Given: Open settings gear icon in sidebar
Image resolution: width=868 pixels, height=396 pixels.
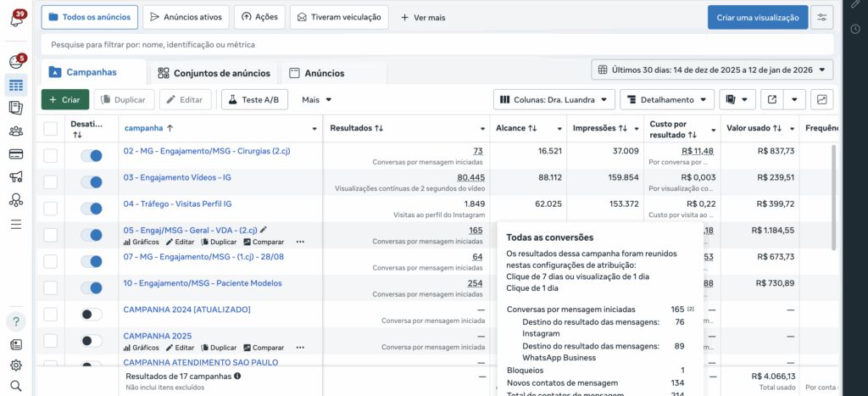Looking at the screenshot, I should click(15, 365).
